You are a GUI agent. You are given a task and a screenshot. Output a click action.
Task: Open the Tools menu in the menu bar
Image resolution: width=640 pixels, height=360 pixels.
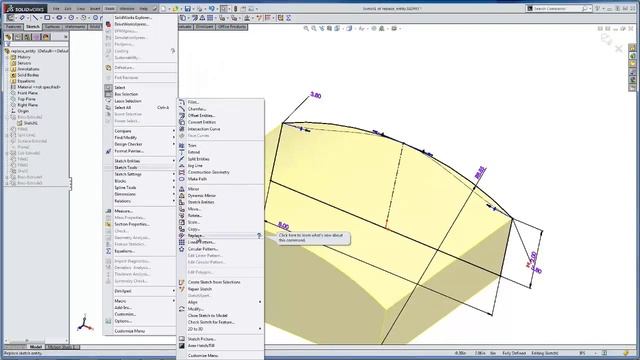(109, 9)
